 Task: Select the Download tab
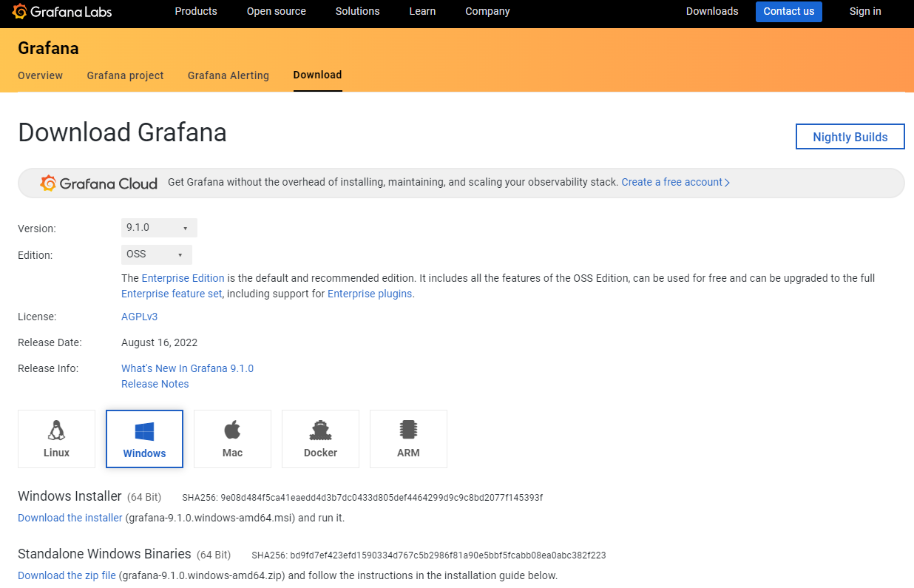[x=317, y=75]
